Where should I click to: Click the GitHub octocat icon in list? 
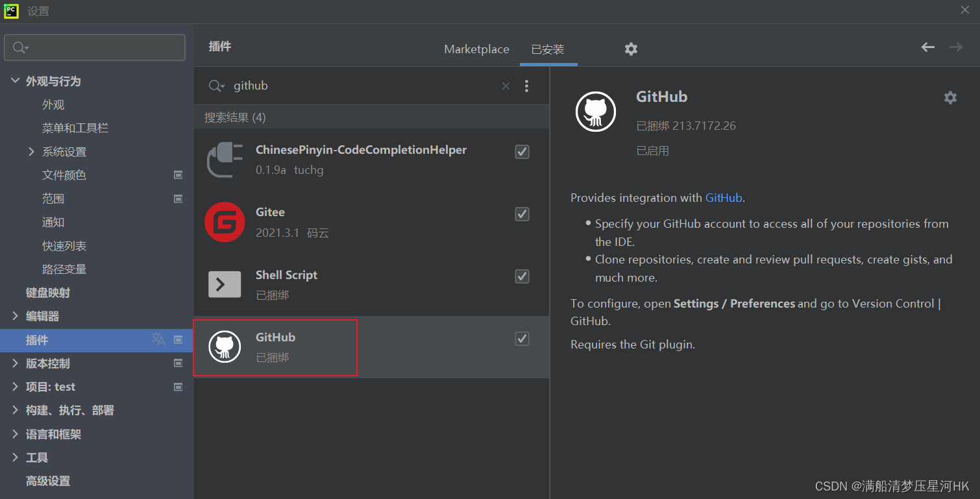coord(225,347)
